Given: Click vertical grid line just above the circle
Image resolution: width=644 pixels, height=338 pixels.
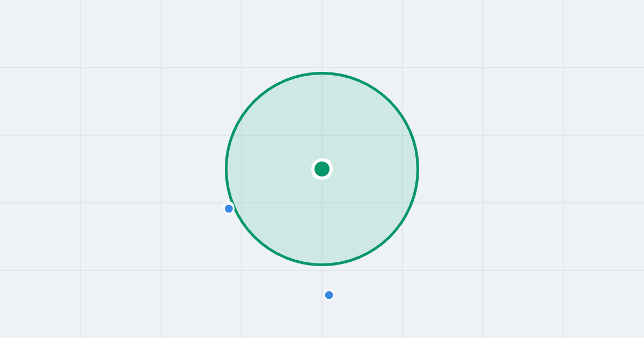Looking at the screenshot, I should pos(322,35).
